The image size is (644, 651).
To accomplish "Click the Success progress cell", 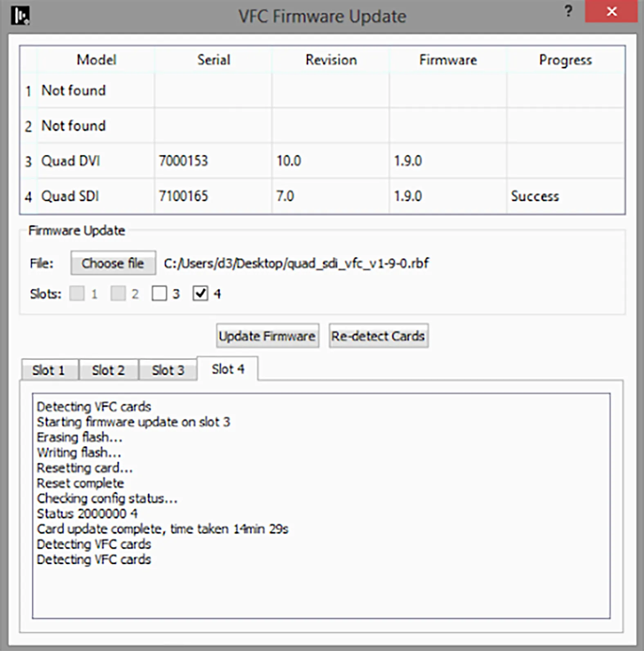I will pyautogui.click(x=534, y=196).
